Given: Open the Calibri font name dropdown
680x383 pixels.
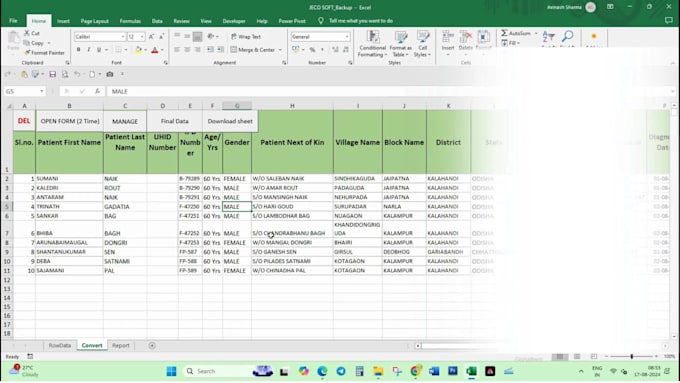Looking at the screenshot, I should click(123, 37).
